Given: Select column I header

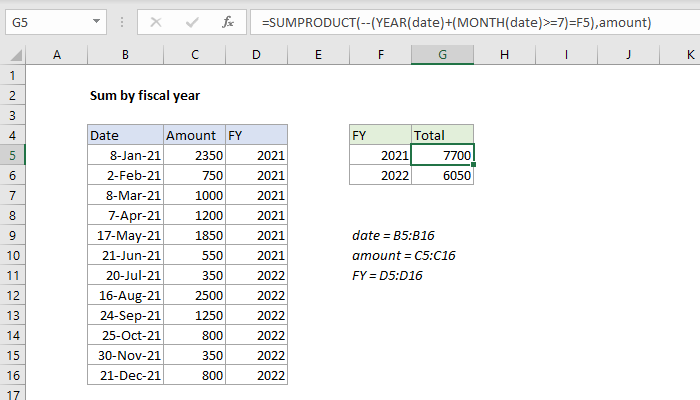Looking at the screenshot, I should (x=566, y=55).
